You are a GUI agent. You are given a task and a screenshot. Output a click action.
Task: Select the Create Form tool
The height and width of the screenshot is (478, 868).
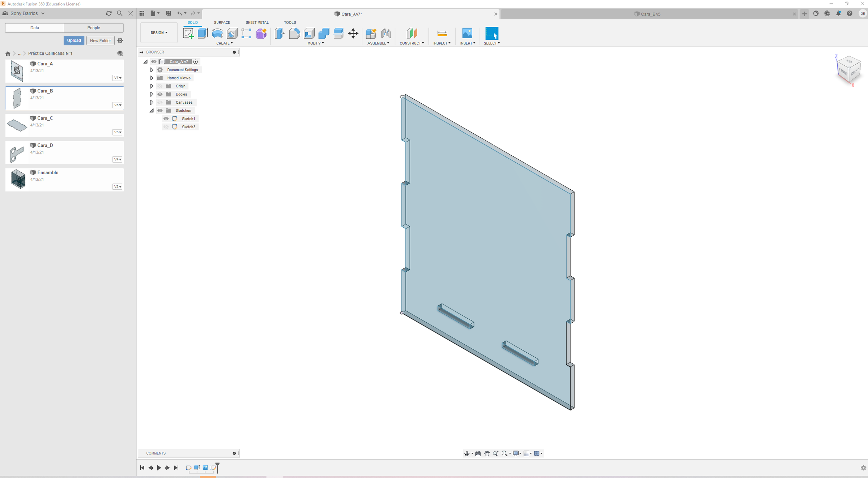(x=261, y=34)
